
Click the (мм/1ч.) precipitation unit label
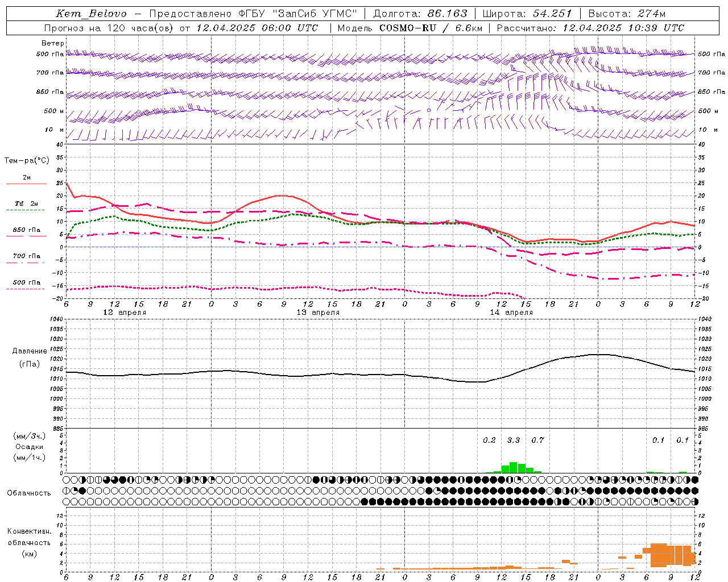pos(30,458)
